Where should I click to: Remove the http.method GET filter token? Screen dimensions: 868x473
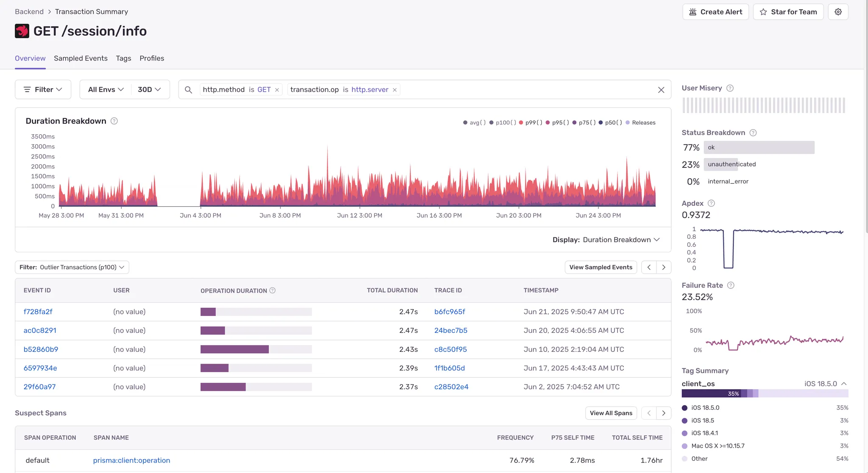pos(277,90)
